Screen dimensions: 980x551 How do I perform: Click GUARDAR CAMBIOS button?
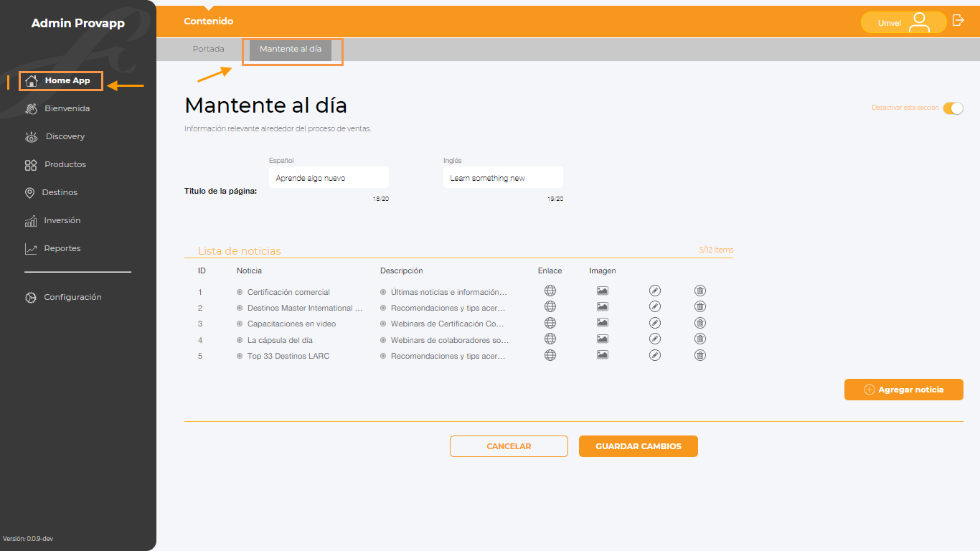(639, 446)
